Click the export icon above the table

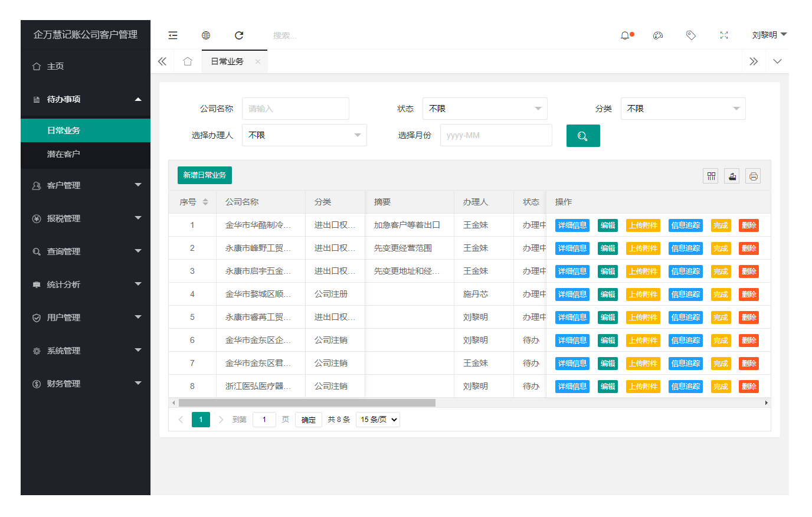(x=732, y=176)
